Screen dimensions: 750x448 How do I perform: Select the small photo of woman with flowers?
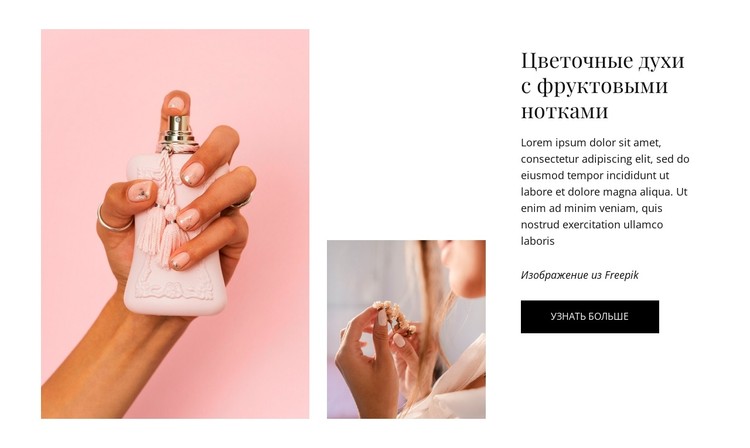pos(406,329)
